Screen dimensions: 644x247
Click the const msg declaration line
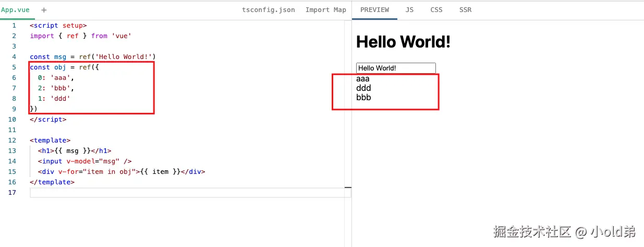(x=93, y=57)
